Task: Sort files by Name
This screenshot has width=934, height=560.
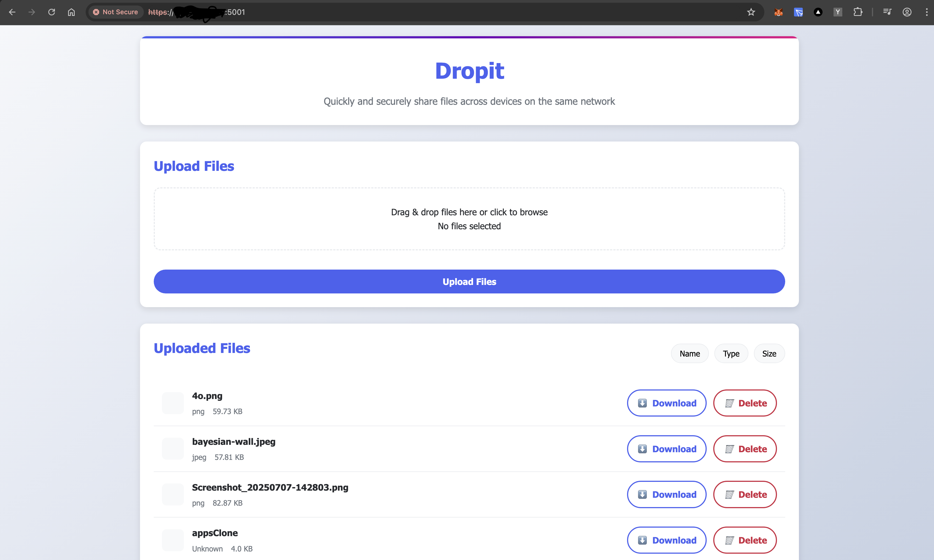Action: click(x=689, y=353)
